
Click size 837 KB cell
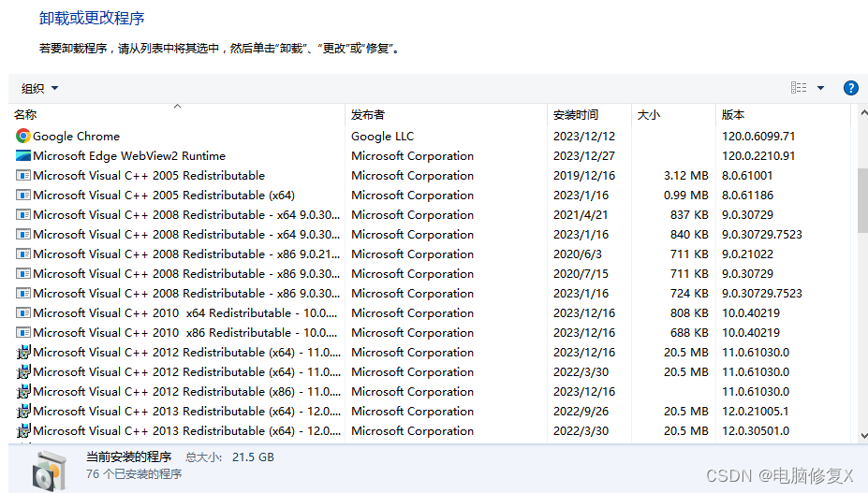tap(689, 214)
